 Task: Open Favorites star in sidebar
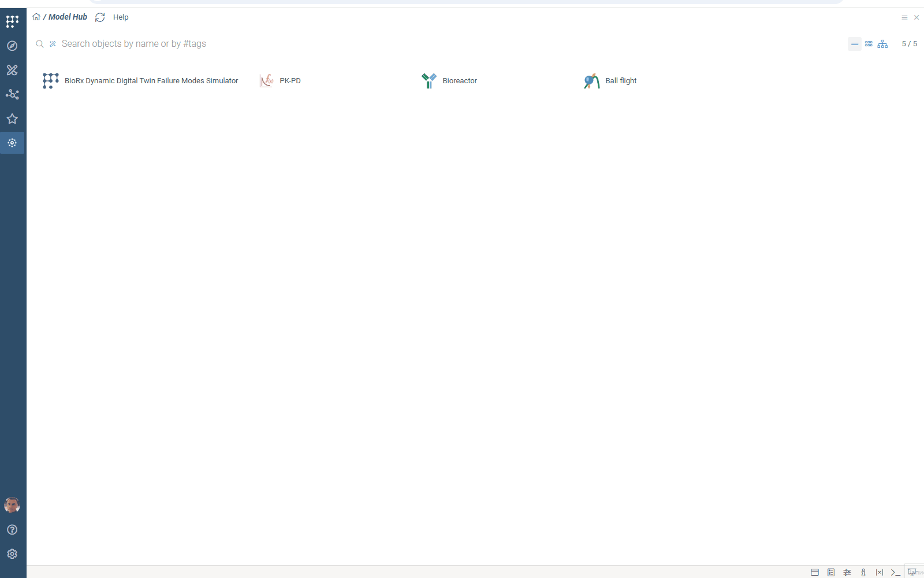coord(12,118)
